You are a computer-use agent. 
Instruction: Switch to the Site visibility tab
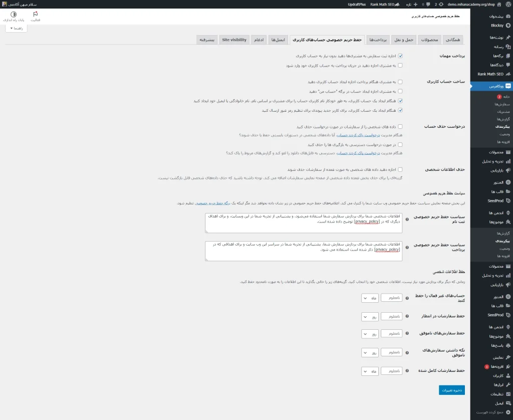(x=234, y=40)
